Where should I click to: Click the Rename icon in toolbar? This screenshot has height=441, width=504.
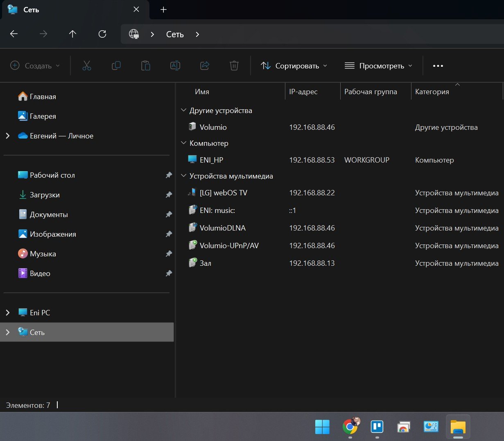[175, 66]
